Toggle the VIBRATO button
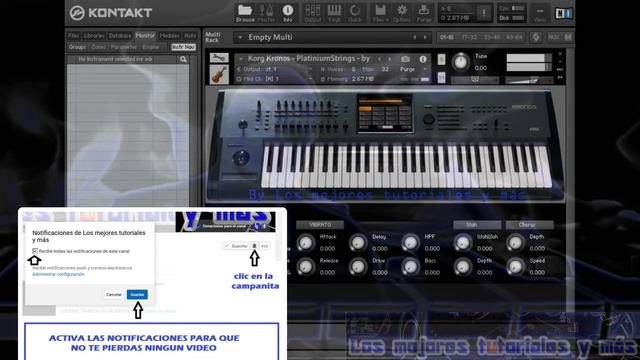The width and height of the screenshot is (640, 360). (x=320, y=224)
